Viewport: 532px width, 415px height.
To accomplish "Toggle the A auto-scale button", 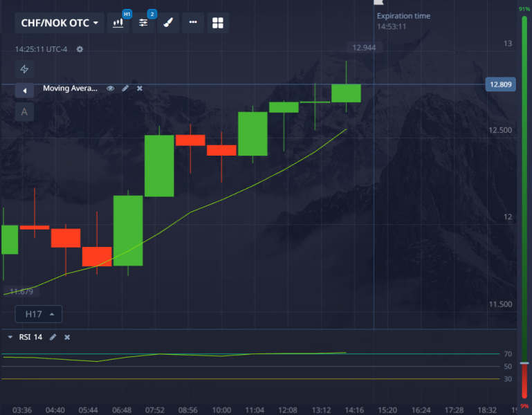I will click(x=24, y=111).
